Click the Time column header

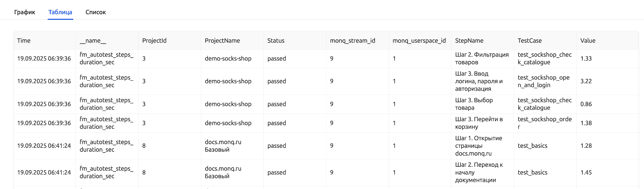[x=24, y=41]
